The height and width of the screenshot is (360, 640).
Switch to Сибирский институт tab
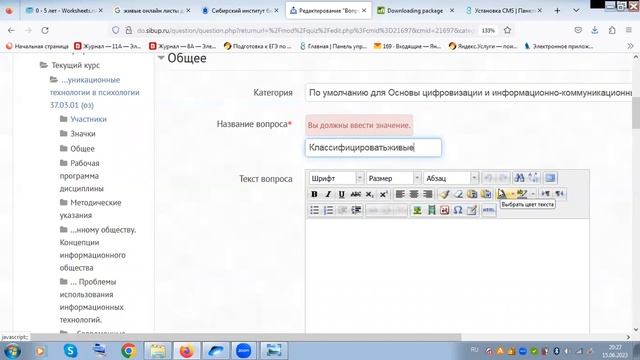point(240,10)
